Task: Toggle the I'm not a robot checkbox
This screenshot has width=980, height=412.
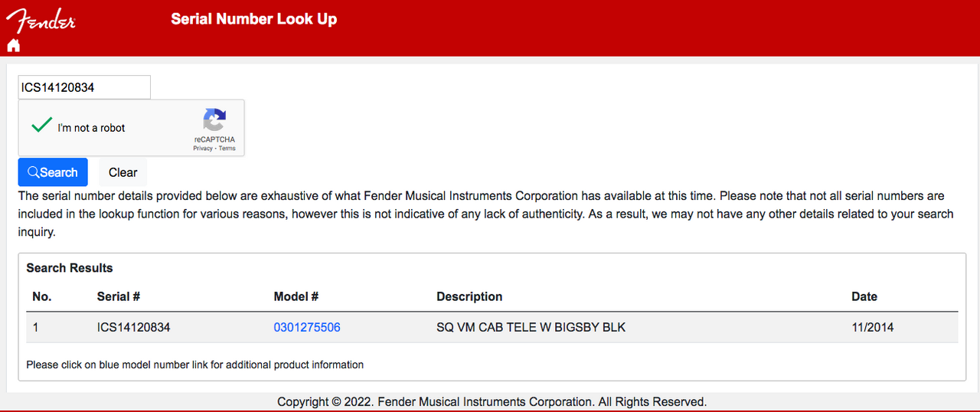Action: coord(43,126)
